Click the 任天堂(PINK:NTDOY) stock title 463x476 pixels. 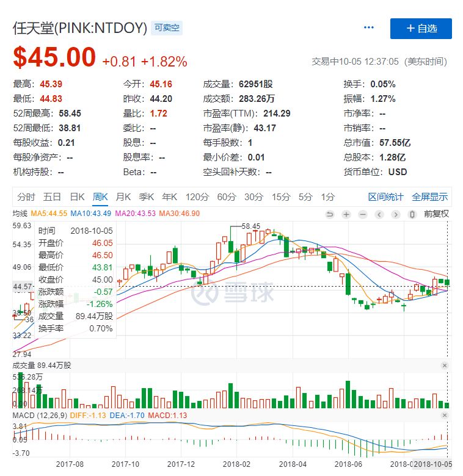pyautogui.click(x=80, y=28)
